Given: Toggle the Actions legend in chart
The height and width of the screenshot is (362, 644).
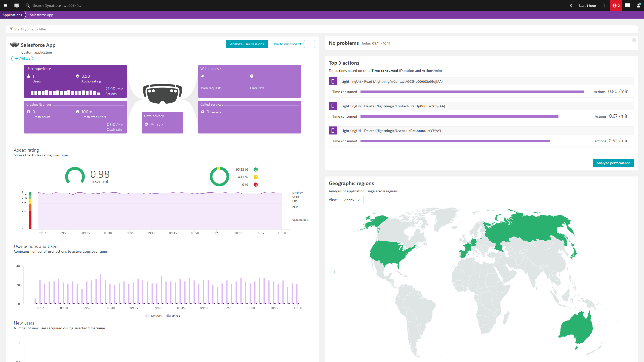Looking at the screenshot, I should tap(153, 316).
